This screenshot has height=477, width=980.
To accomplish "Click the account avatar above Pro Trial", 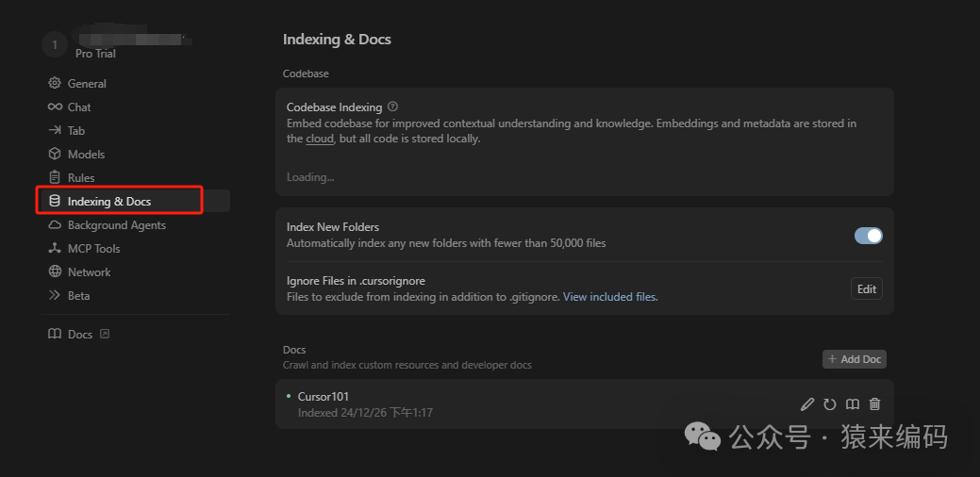I will (x=55, y=44).
